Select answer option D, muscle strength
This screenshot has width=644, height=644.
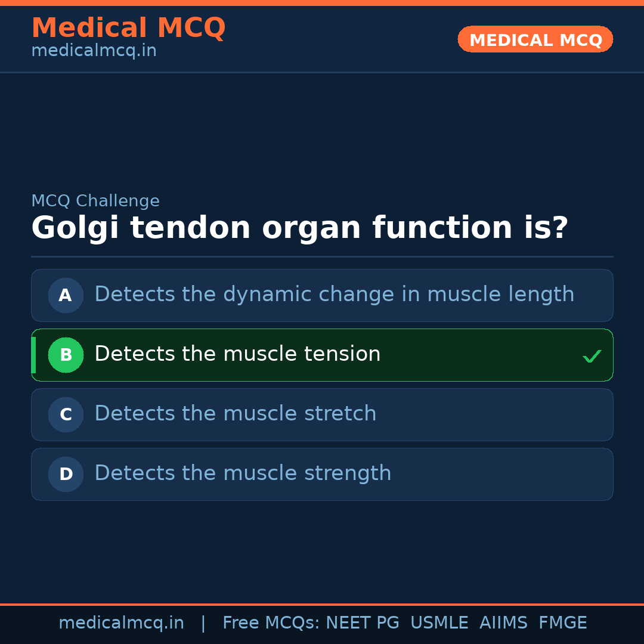click(322, 474)
